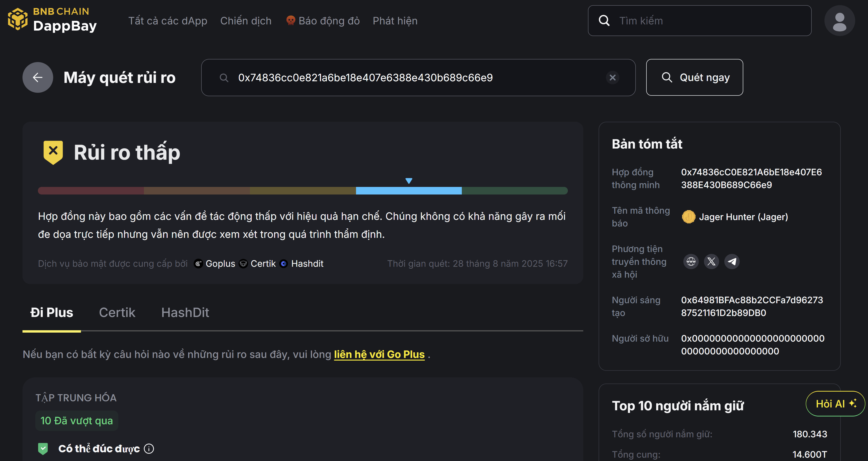Click the Quét ngay scan button
Screen dimensions: 868x461
pyautogui.click(x=694, y=77)
